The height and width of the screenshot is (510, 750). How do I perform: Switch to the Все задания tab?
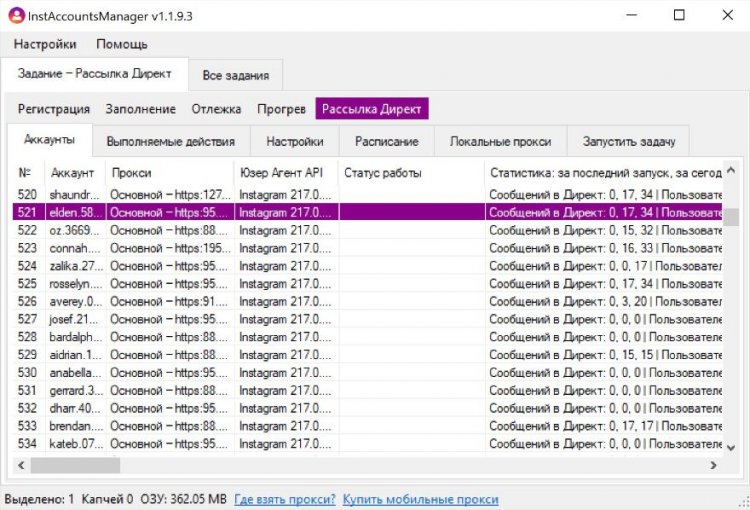(236, 75)
